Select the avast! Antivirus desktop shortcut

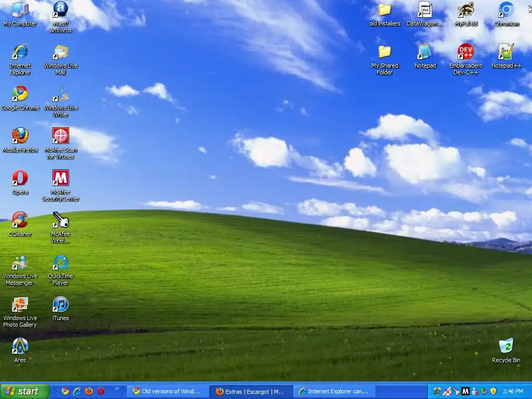60,17
